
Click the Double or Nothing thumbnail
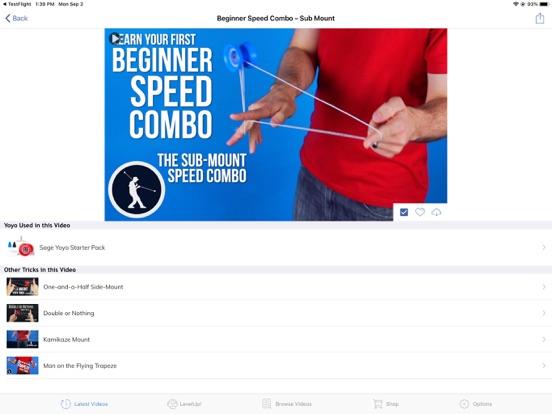(x=22, y=313)
